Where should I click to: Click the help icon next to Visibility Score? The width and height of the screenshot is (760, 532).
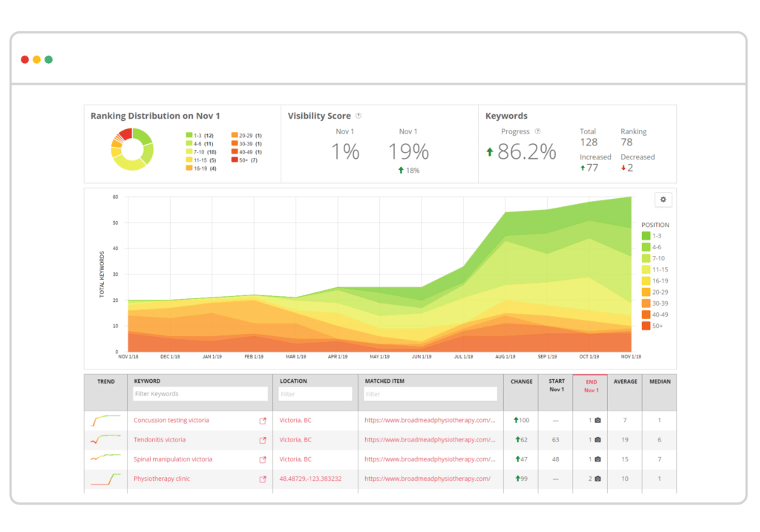358,116
